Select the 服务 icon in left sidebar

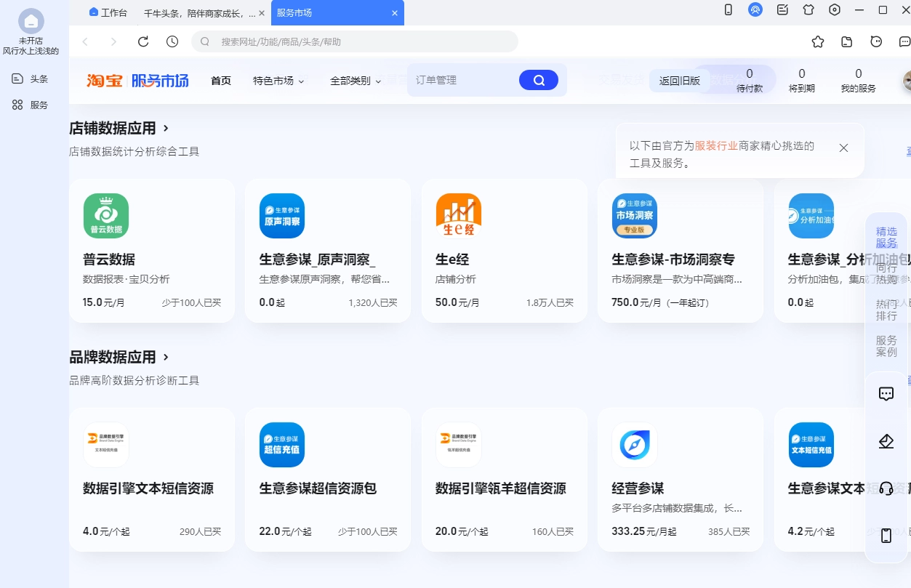[x=17, y=104]
